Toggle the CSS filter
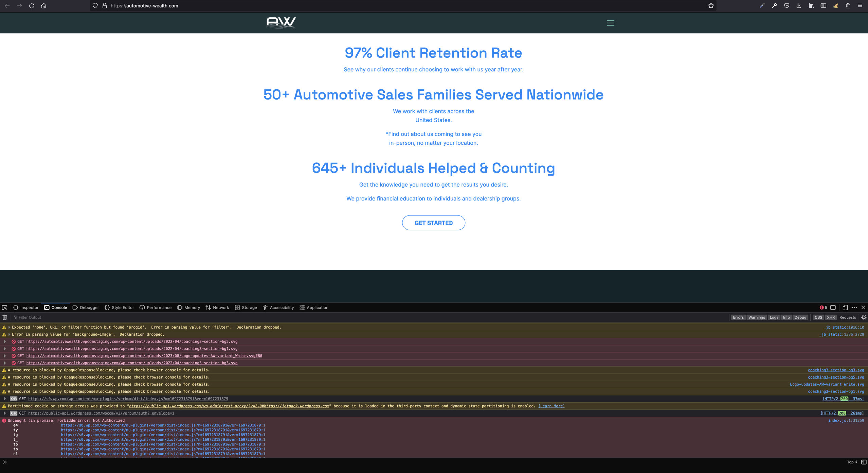The height and width of the screenshot is (473, 868). click(818, 317)
